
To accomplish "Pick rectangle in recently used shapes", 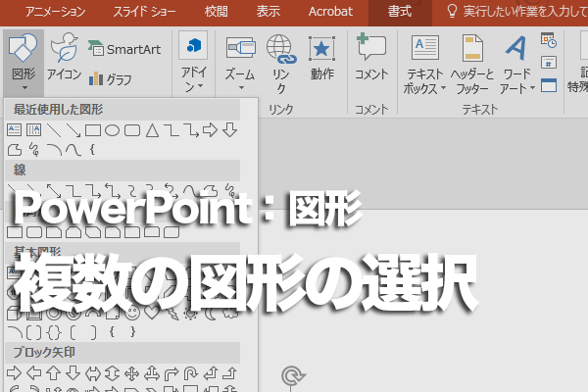I will pos(93,130).
